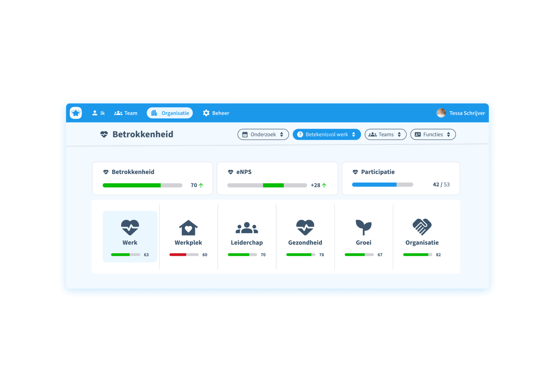Click the Betrokkenheid green progress bar

tap(142, 185)
